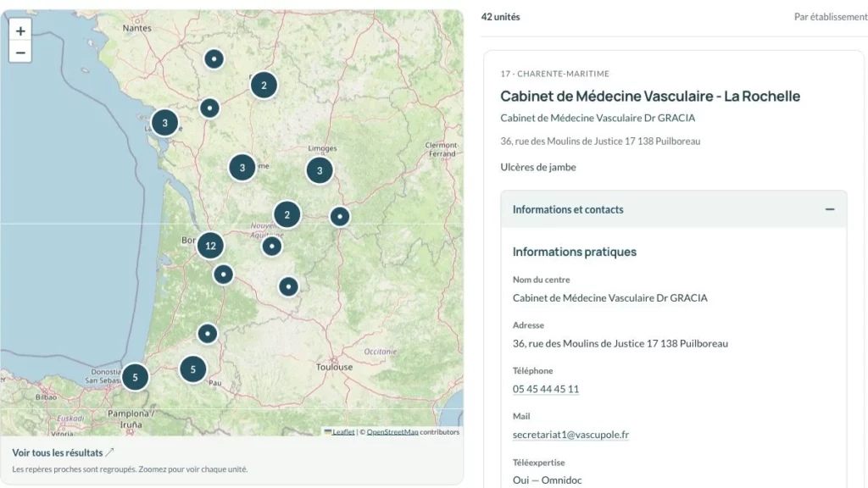Viewport: 868px width, 488px height.
Task: Call phone number 05 45 44 45 11
Action: click(546, 389)
